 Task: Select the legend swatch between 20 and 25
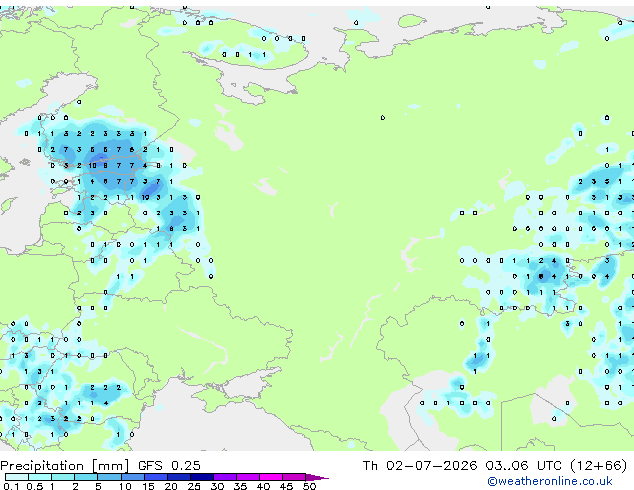point(179,477)
